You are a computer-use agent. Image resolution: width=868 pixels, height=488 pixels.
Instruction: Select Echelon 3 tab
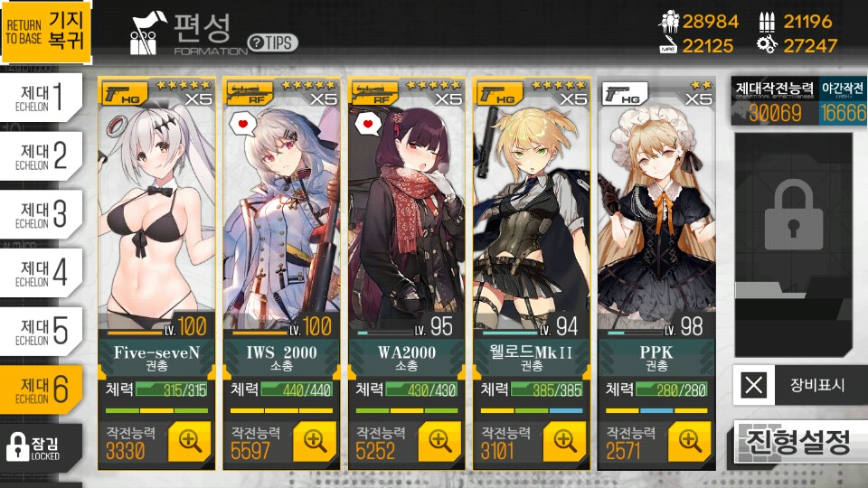pos(41,213)
